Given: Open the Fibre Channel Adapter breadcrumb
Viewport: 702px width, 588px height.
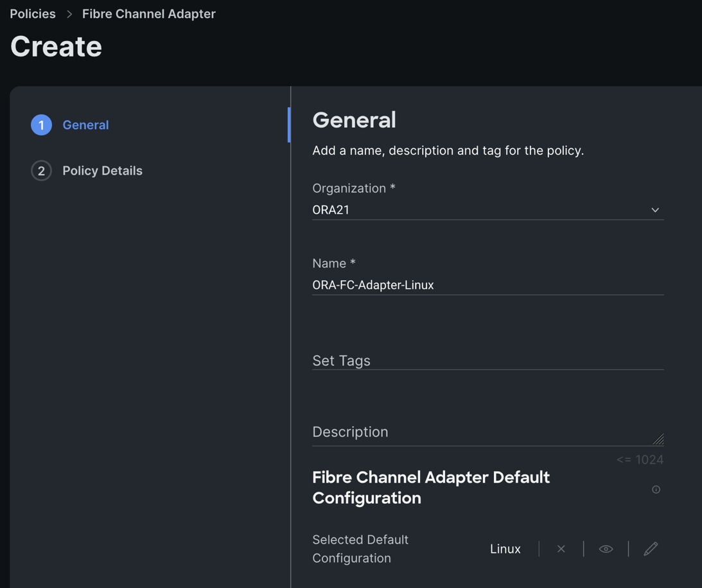Looking at the screenshot, I should [148, 14].
